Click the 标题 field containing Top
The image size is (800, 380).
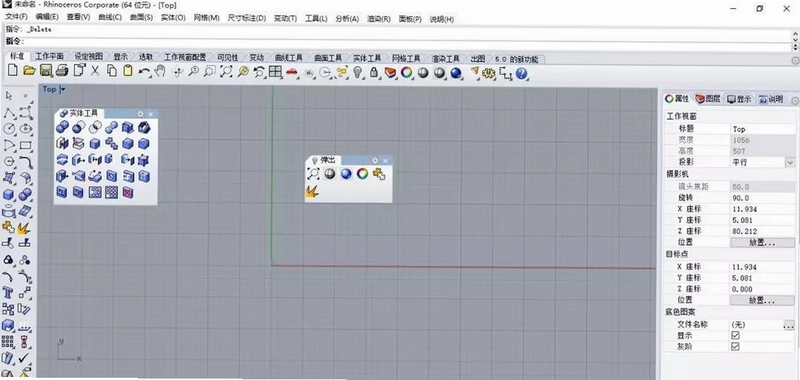762,129
